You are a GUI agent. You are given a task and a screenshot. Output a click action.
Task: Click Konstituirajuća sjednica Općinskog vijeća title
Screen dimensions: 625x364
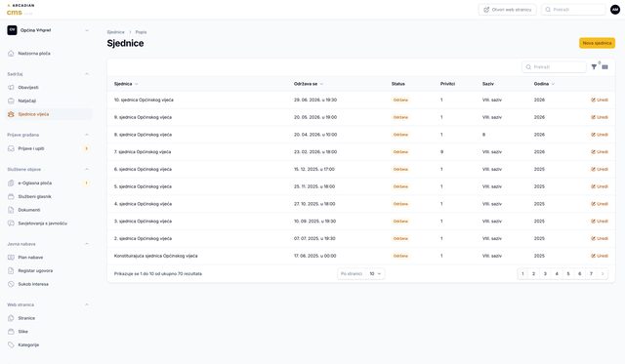click(x=156, y=256)
